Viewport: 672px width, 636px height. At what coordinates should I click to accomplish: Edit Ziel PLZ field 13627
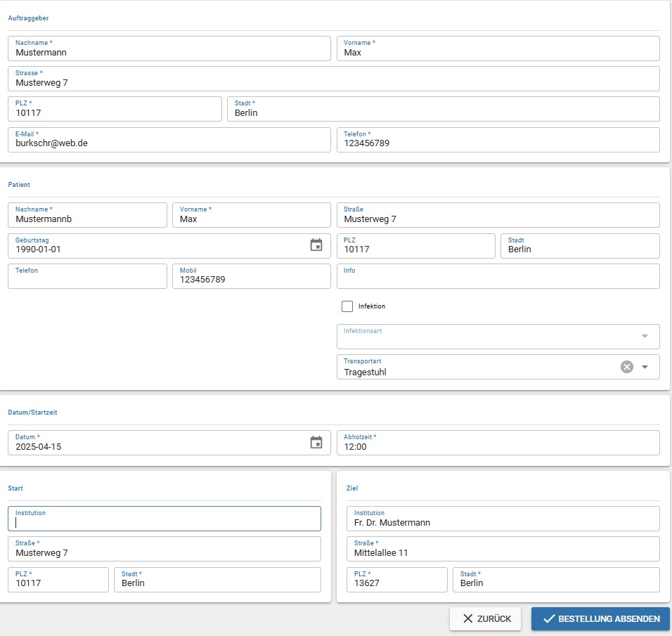click(x=397, y=580)
